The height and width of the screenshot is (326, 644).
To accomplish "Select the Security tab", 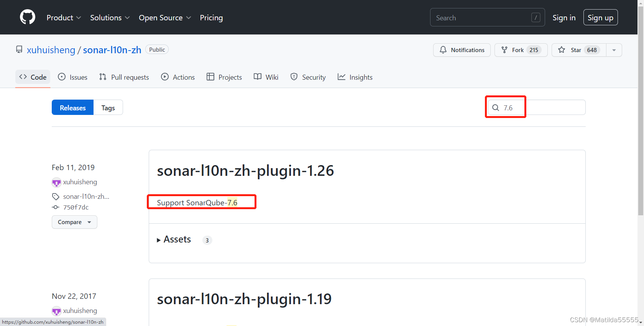I will (x=308, y=77).
